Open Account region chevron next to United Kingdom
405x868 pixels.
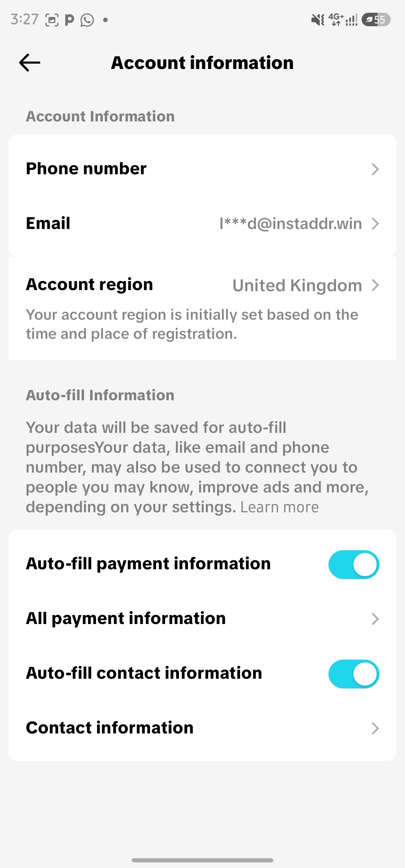pyautogui.click(x=375, y=285)
